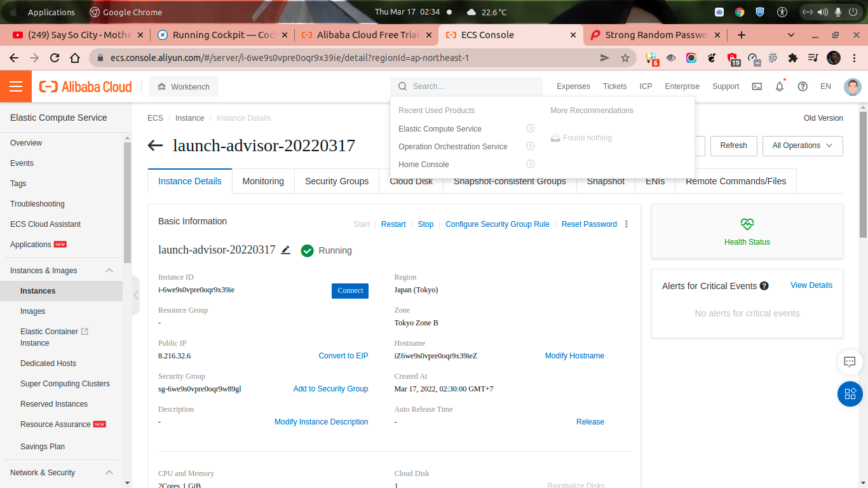Click the Health Status heart icon
The image size is (868, 488).
747,224
